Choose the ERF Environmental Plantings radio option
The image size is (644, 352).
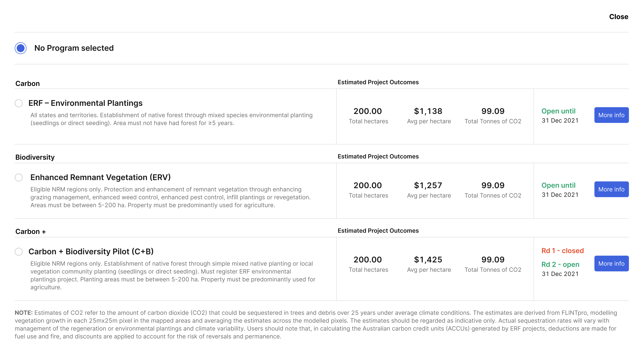click(x=19, y=103)
